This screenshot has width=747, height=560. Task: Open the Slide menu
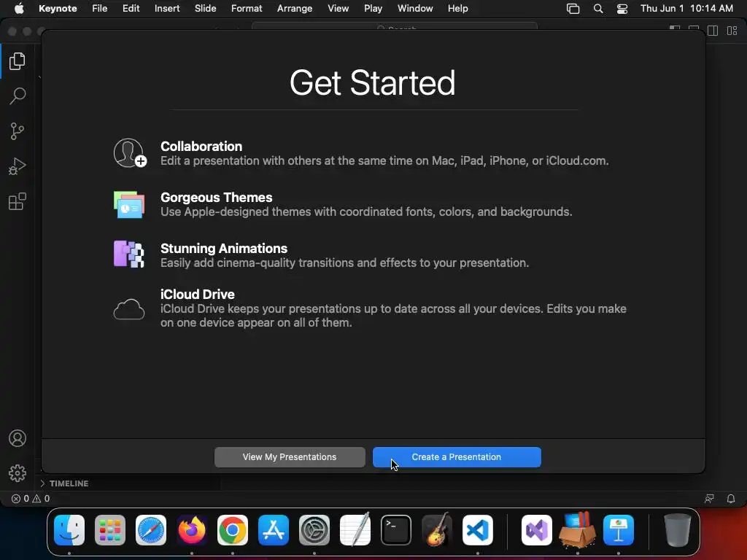click(x=205, y=9)
